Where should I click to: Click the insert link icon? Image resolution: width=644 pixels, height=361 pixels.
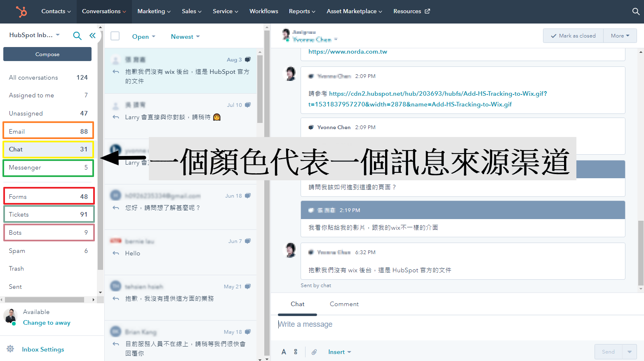click(296, 352)
